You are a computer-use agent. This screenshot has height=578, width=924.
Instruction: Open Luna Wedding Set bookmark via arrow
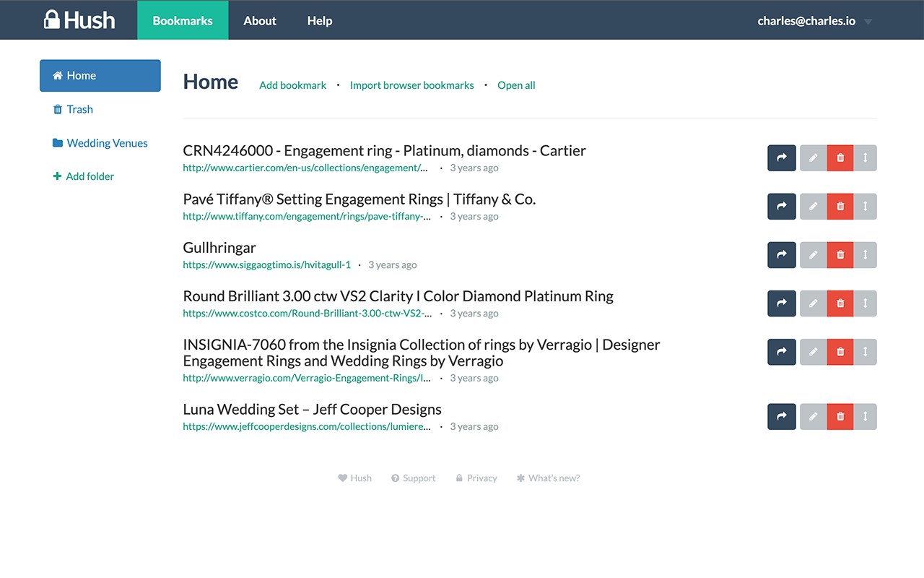[782, 416]
